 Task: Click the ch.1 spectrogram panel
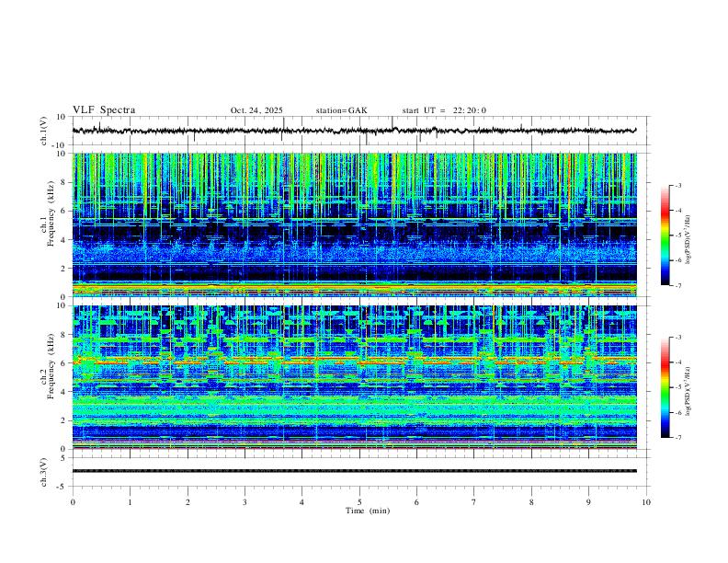(x=354, y=224)
